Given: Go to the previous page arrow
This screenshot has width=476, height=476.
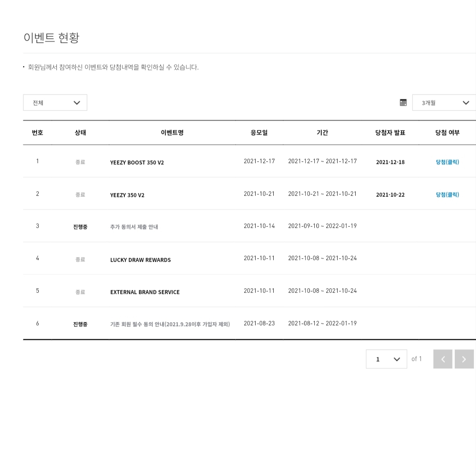Looking at the screenshot, I should pyautogui.click(x=443, y=359).
